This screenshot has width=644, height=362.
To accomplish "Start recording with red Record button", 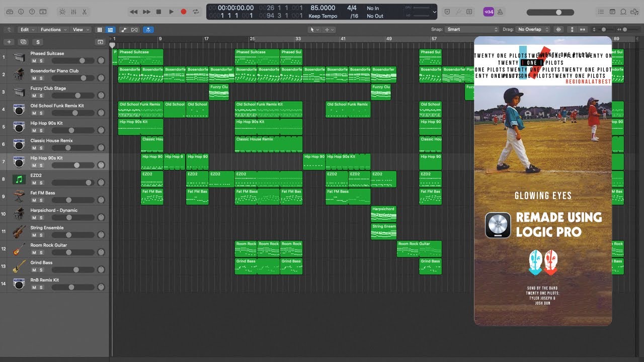I will 184,12.
